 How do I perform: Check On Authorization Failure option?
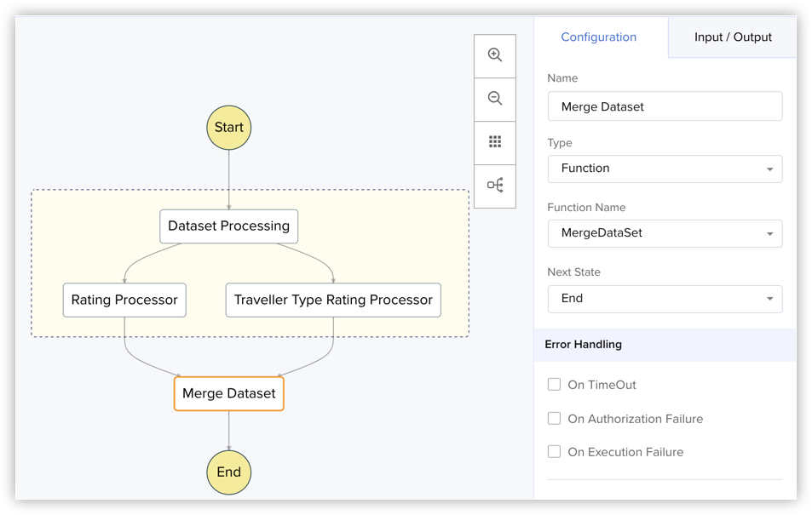[x=554, y=419]
